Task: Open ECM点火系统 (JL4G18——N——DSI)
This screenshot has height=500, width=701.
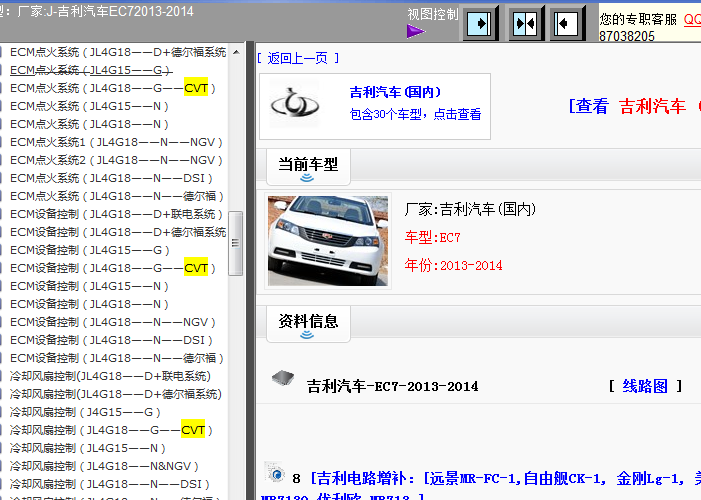Action: (x=111, y=178)
